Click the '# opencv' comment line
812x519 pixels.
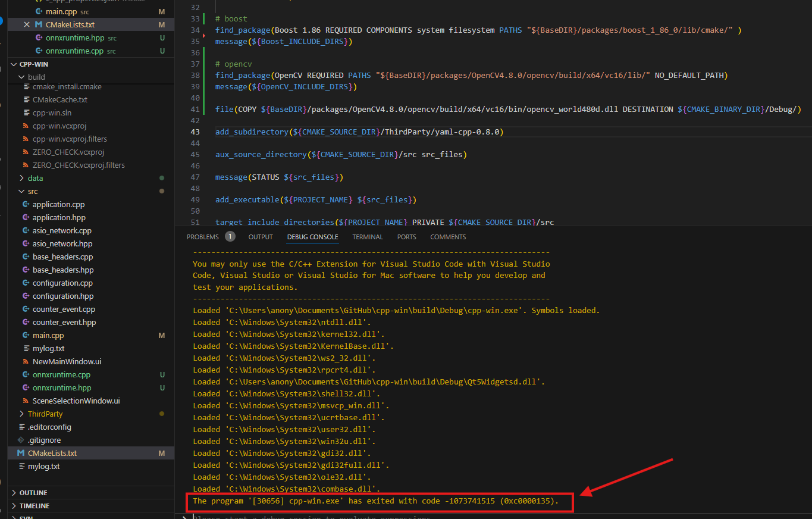(233, 64)
